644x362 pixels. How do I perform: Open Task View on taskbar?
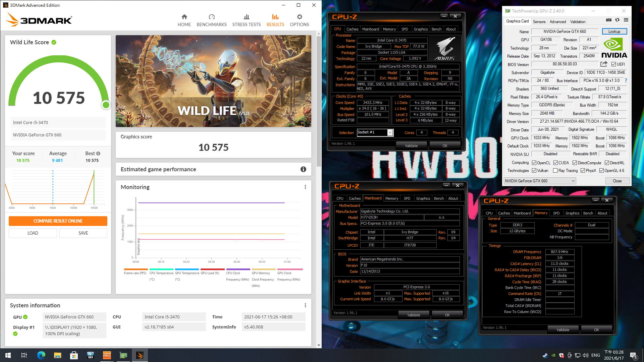[24, 355]
